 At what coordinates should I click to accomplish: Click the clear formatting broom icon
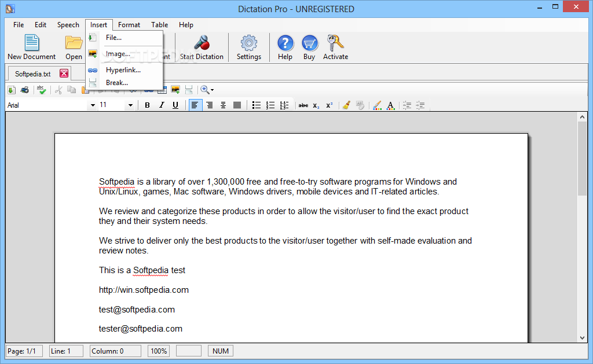tap(346, 105)
